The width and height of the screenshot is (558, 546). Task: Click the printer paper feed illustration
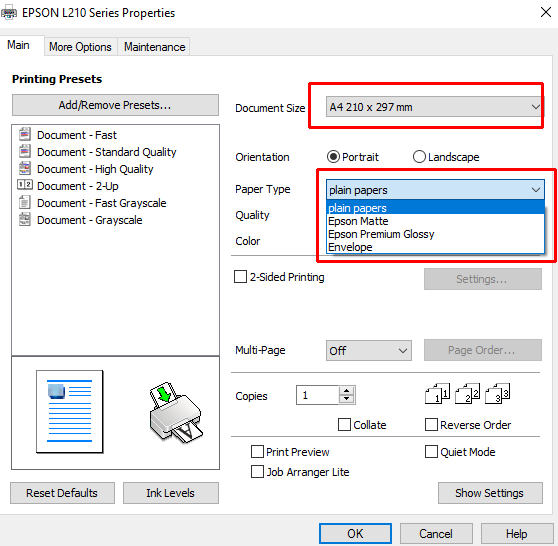click(x=176, y=413)
